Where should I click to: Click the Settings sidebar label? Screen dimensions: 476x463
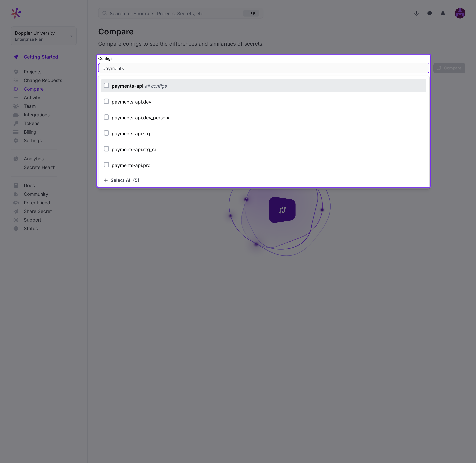coord(33,141)
